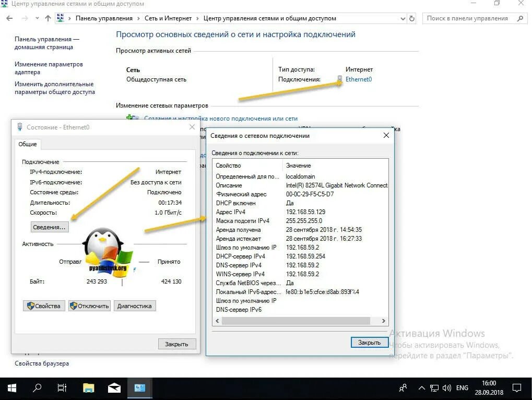The height and width of the screenshot is (400, 532).
Task: Expand chevron after 'Сеть и Интернет' breadcrumb
Action: (x=197, y=18)
